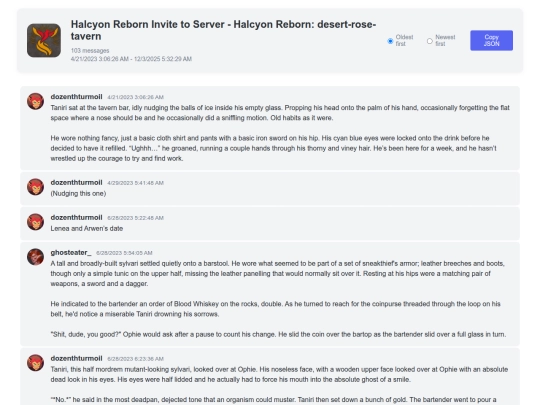
Task: Click the avatar beside Lenea and Arwen's date
Action: click(35, 222)
